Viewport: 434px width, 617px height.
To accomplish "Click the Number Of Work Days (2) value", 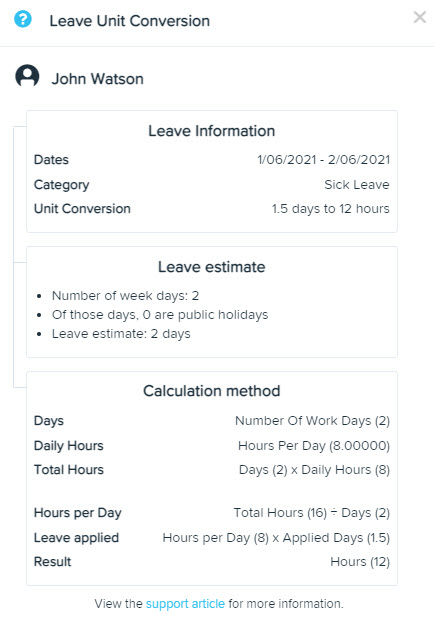I will click(x=312, y=421).
